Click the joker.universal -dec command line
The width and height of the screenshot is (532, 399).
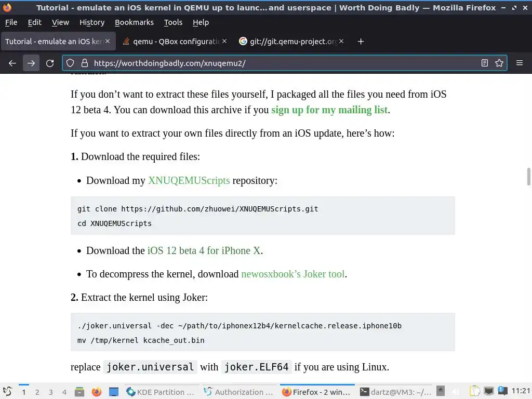240,326
